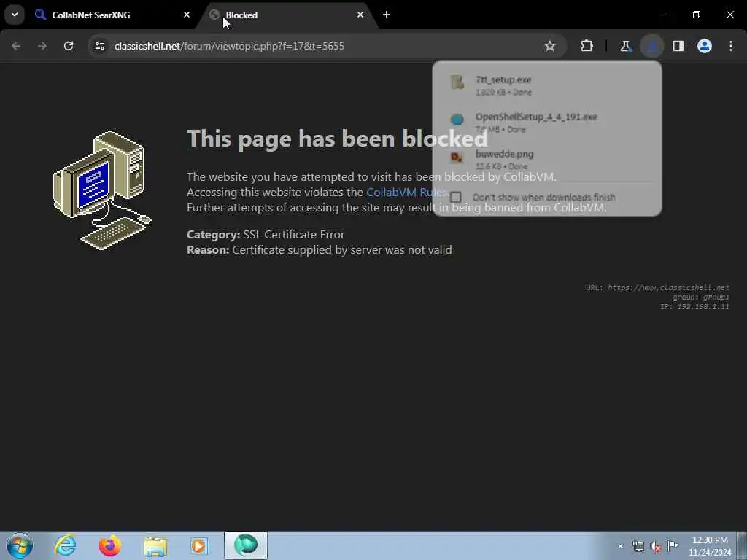747x560 pixels.
Task: Show hidden system tray icons
Action: 620,546
